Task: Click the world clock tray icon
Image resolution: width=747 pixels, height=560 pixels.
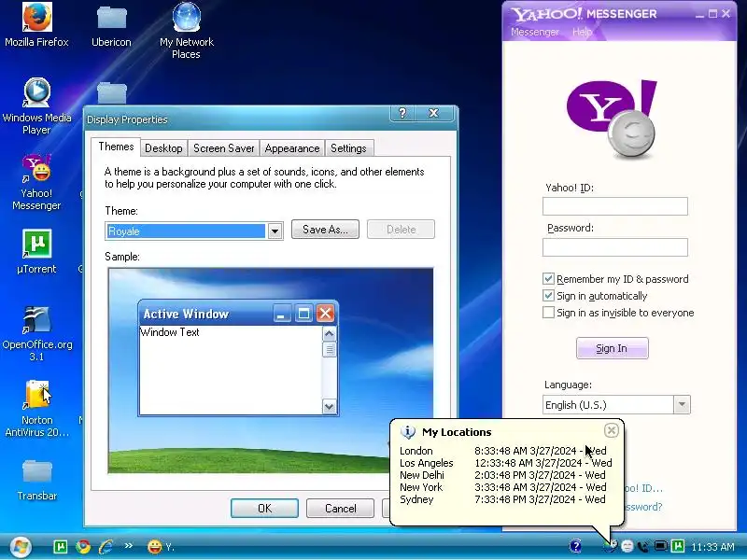Action: tap(611, 546)
